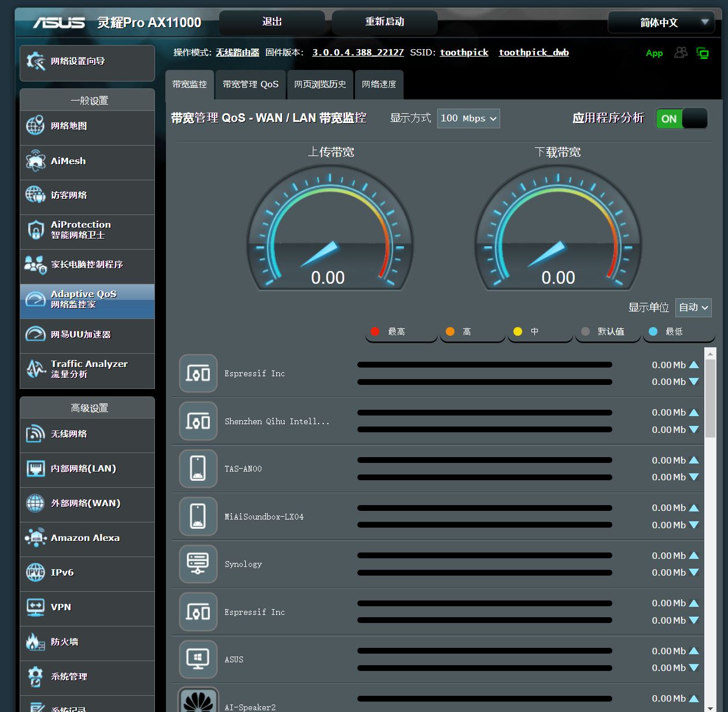Click the device list scrollbar thumb
The height and width of the screenshot is (712, 728).
tap(710, 399)
